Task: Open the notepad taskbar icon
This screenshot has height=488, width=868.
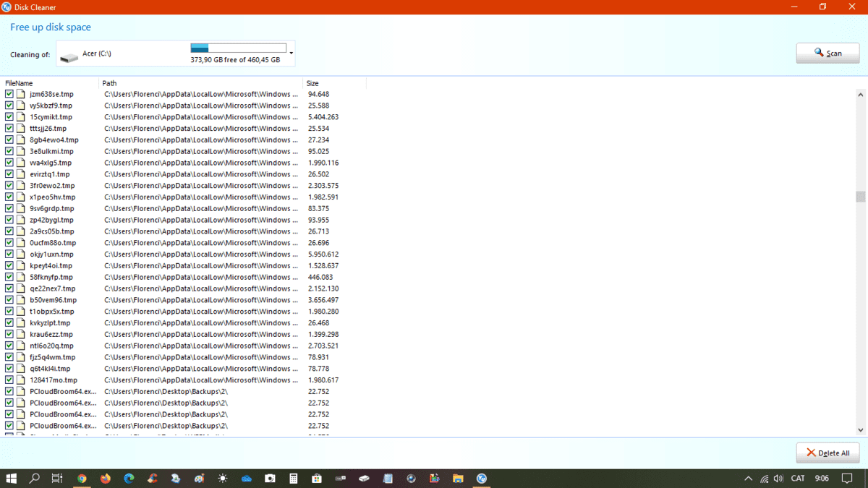Action: click(388, 479)
